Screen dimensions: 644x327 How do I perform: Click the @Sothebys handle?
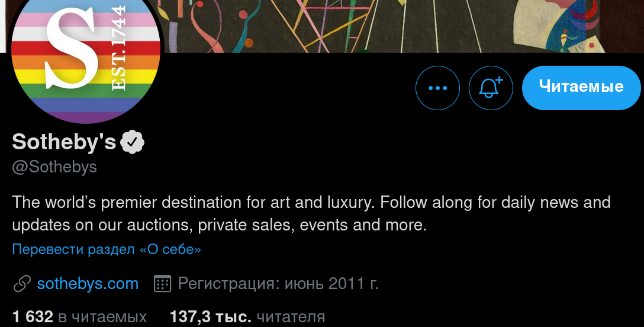click(54, 167)
